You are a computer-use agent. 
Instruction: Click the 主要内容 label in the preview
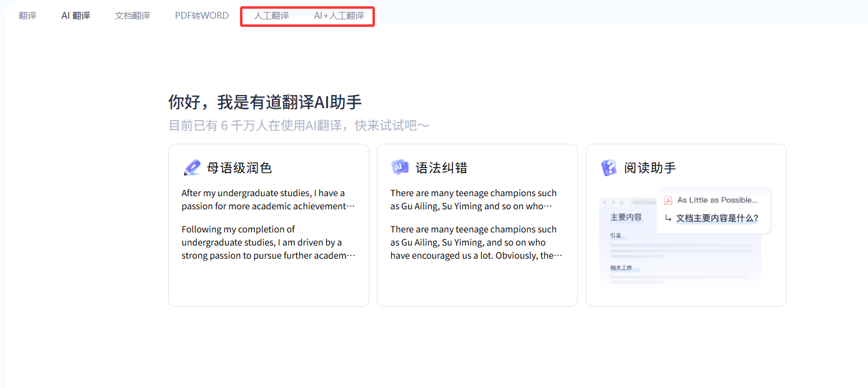tap(626, 217)
